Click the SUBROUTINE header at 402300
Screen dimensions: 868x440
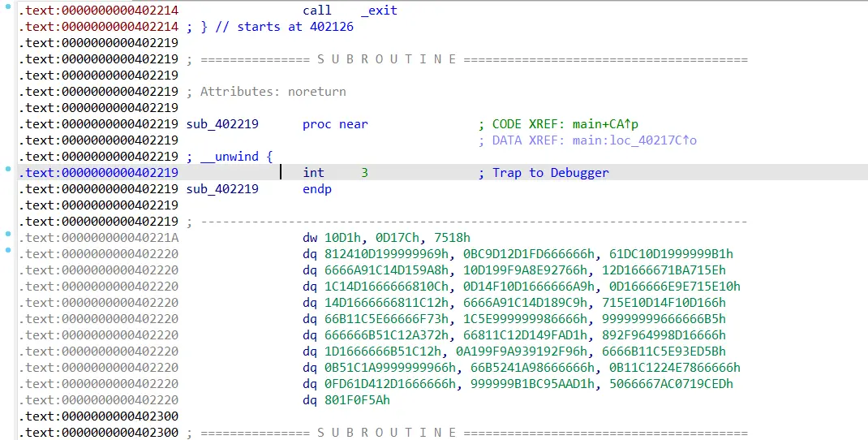pyautogui.click(x=387, y=432)
